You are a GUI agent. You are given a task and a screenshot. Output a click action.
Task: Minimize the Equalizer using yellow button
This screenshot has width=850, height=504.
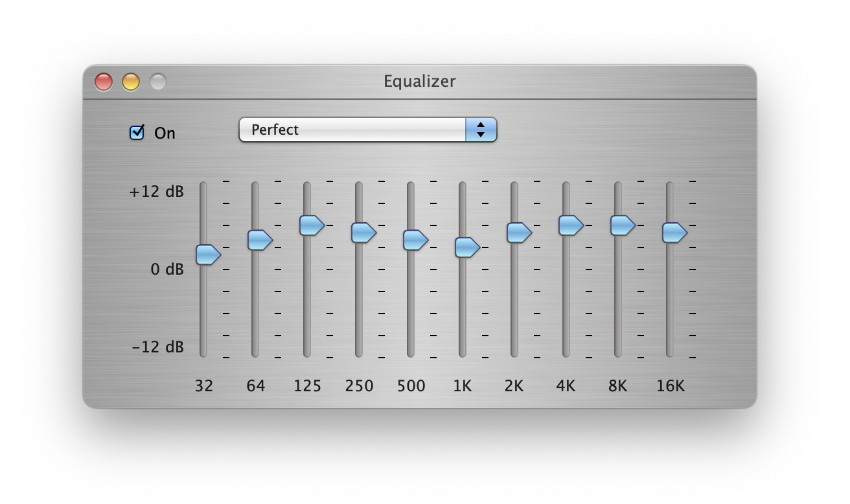(131, 82)
